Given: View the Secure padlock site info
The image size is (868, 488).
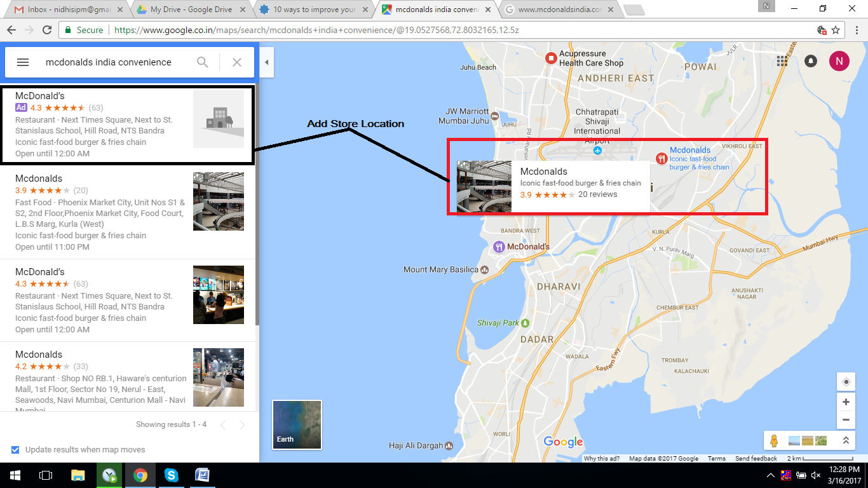Looking at the screenshot, I should 84,30.
